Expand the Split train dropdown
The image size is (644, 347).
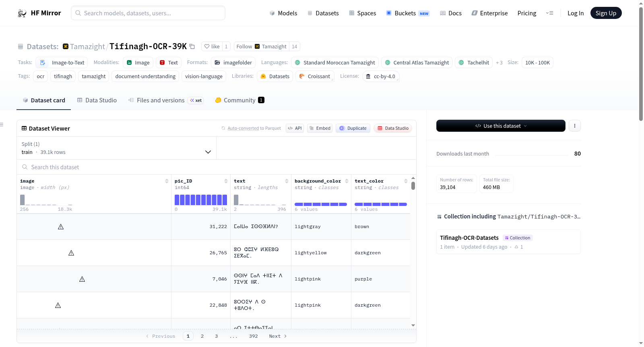[x=117, y=148]
